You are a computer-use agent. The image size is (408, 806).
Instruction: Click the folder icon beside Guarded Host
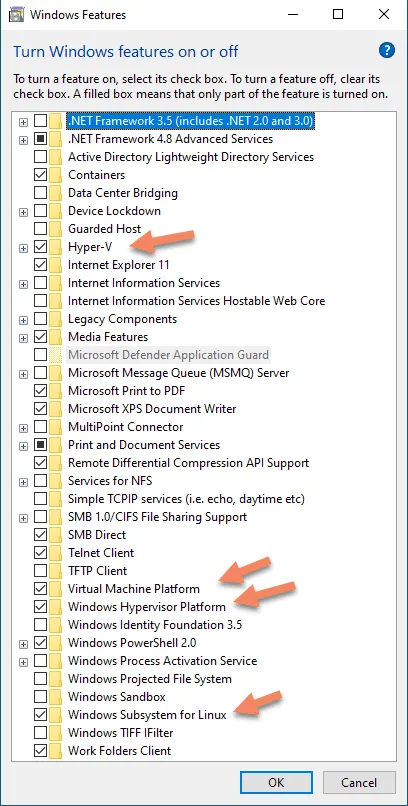click(56, 229)
